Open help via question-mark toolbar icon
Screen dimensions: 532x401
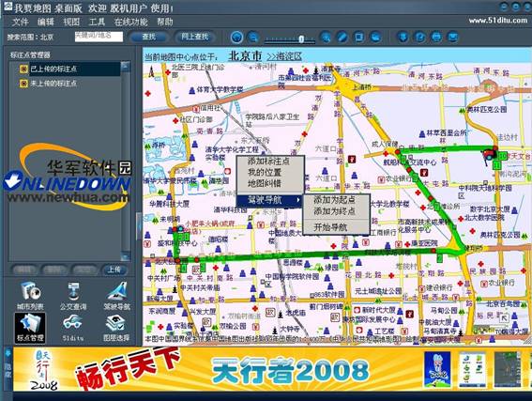420,37
